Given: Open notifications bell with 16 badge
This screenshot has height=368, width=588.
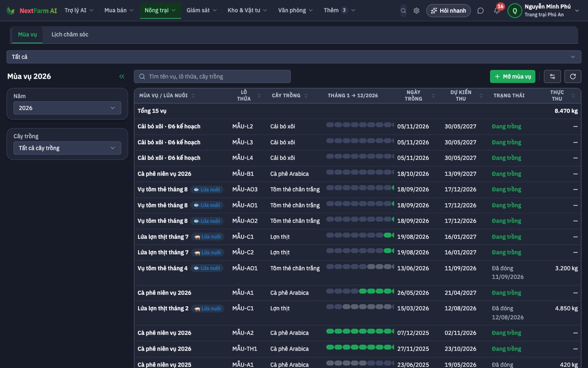Looking at the screenshot, I should coord(497,11).
